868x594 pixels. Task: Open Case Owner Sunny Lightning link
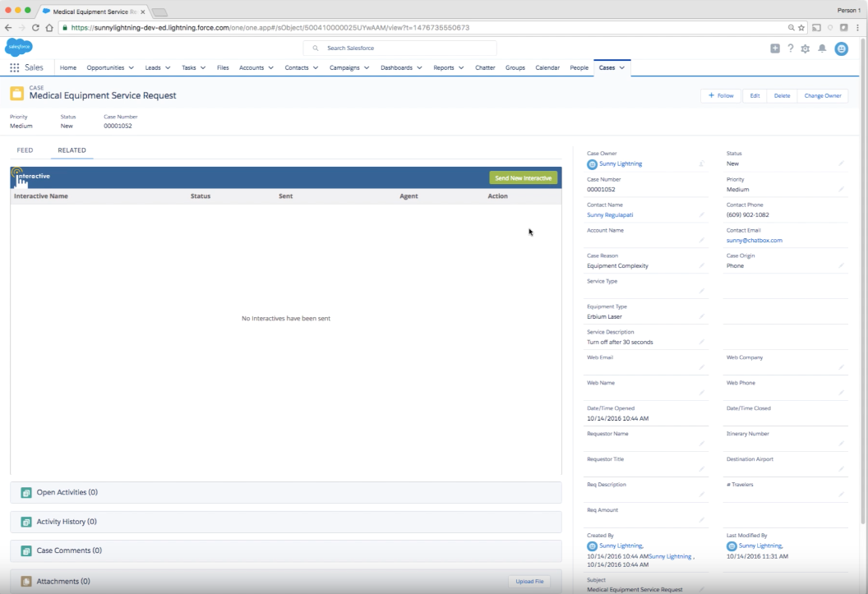pos(621,163)
